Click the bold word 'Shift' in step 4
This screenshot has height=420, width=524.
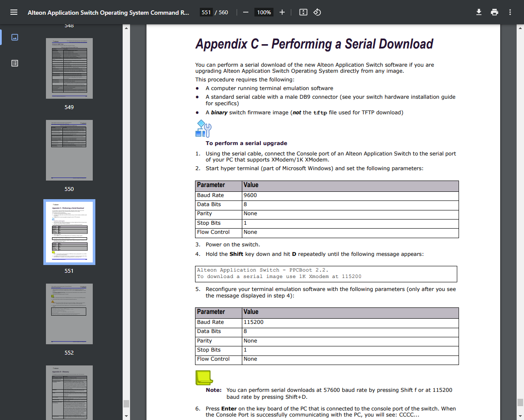236,254
